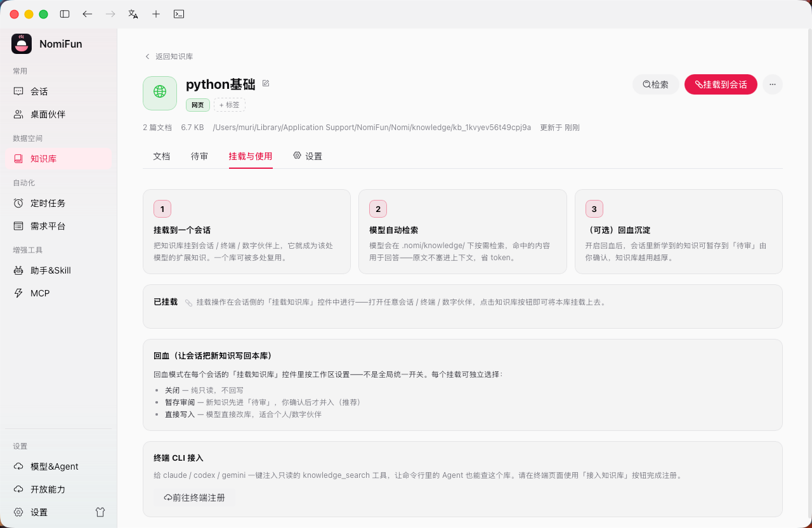Go forward with the right arrow
Screen dimensions: 812x528
click(x=110, y=14)
